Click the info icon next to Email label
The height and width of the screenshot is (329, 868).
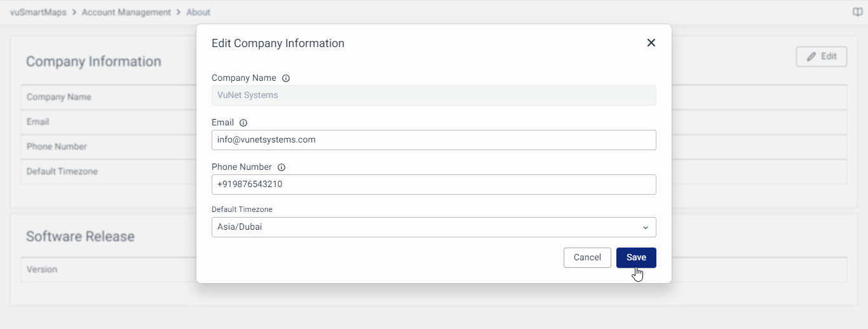tap(243, 123)
